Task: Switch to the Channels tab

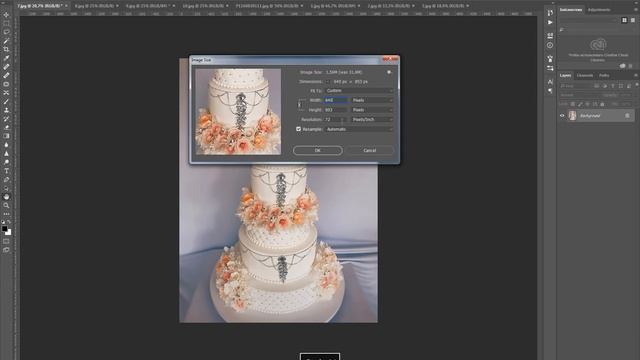Action: tap(584, 76)
